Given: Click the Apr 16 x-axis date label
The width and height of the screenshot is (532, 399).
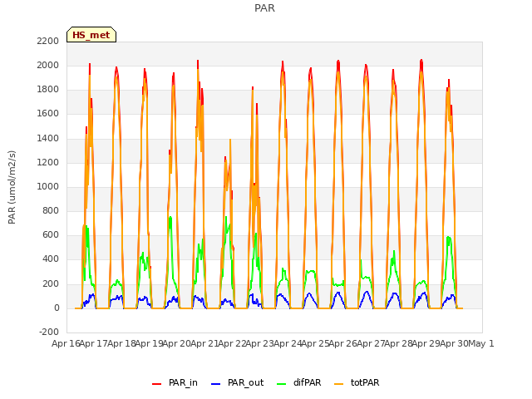Looking at the screenshot, I should coord(66,343).
